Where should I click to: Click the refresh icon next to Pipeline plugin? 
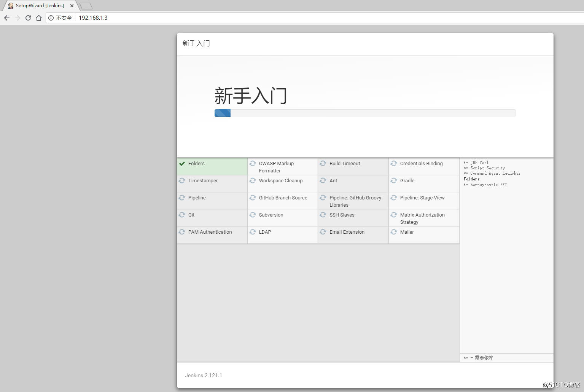click(x=182, y=198)
